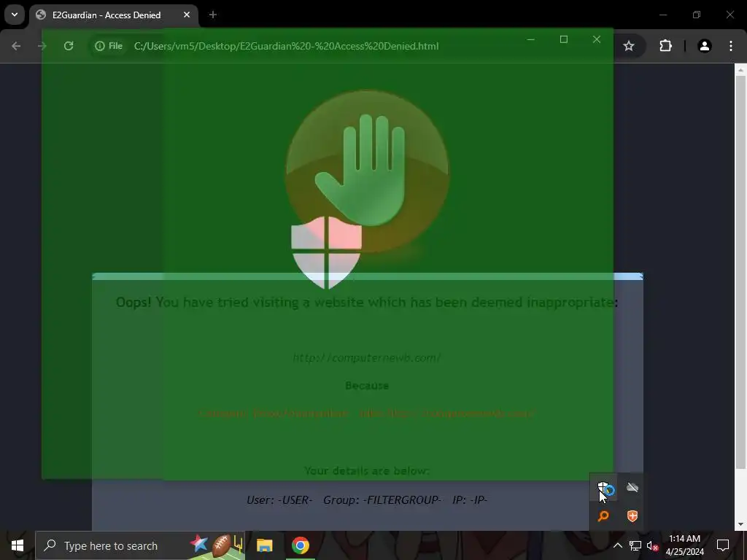The height and width of the screenshot is (560, 747).
Task: Click the address bar URL
Action: (x=286, y=46)
